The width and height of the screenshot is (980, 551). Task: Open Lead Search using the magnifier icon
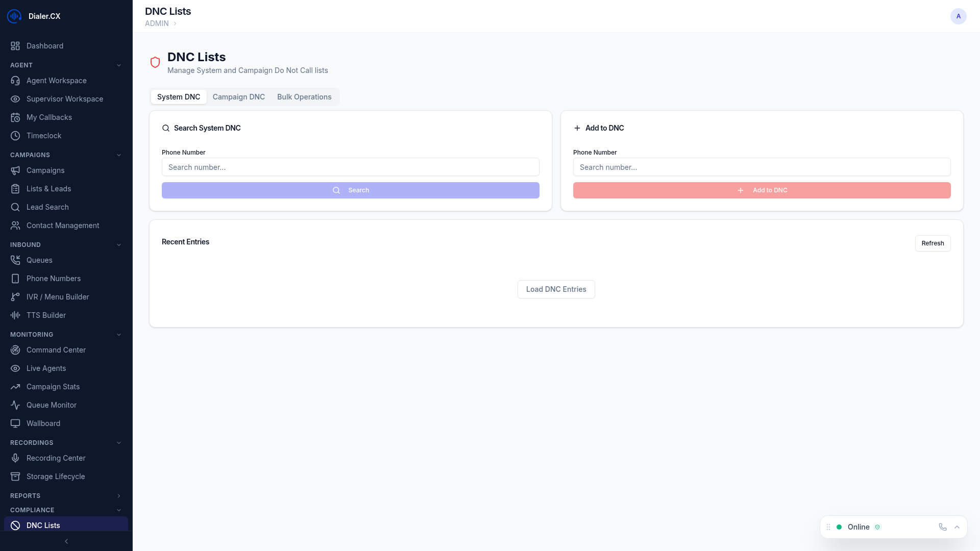click(15, 207)
